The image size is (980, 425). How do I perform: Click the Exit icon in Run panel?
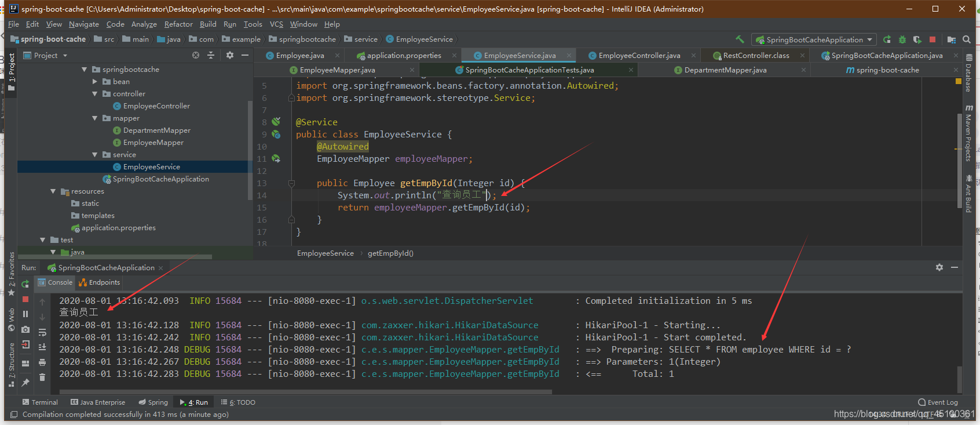[25, 344]
